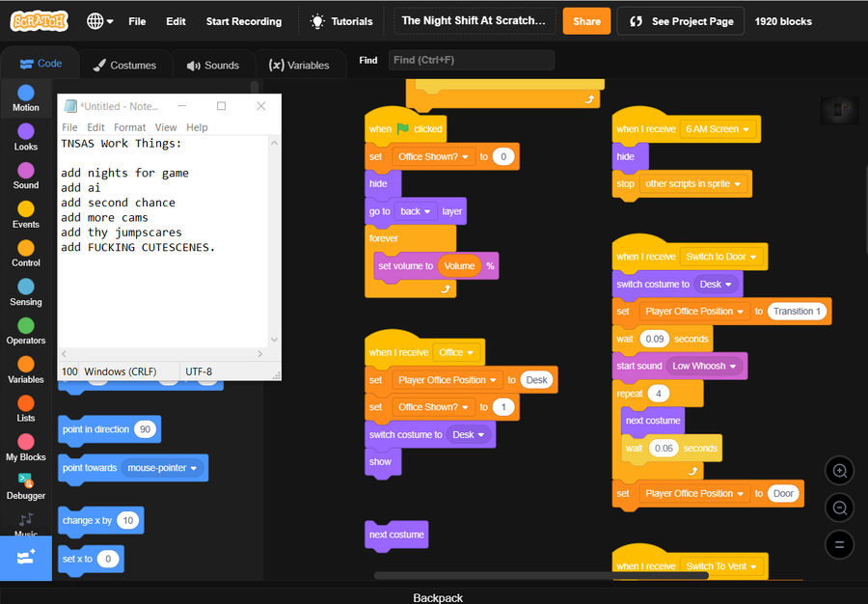
Task: Open the language globe menu
Action: [x=99, y=21]
